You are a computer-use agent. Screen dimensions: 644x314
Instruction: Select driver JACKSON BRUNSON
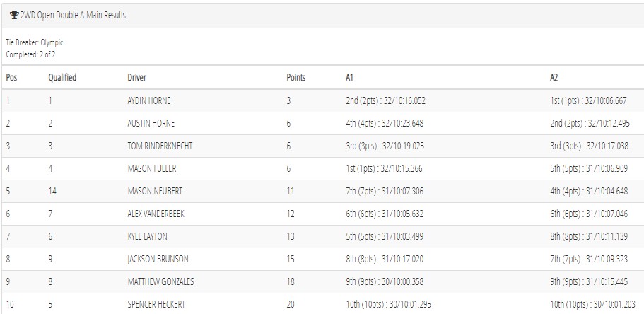(158, 259)
